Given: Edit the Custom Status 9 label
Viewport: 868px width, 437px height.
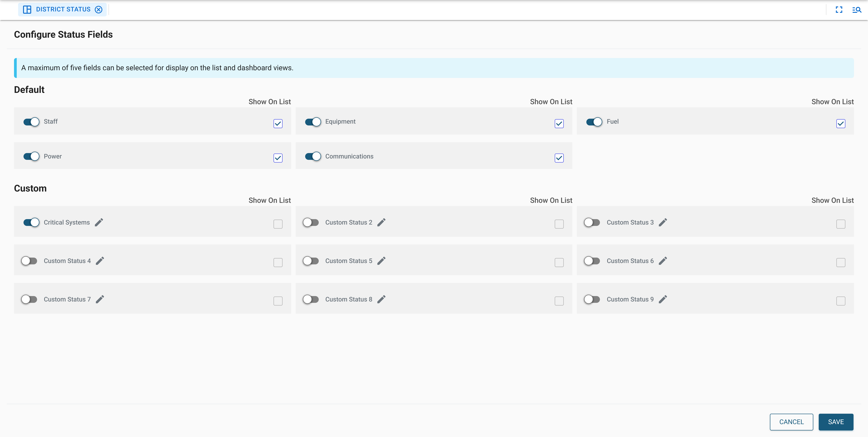Looking at the screenshot, I should (663, 299).
